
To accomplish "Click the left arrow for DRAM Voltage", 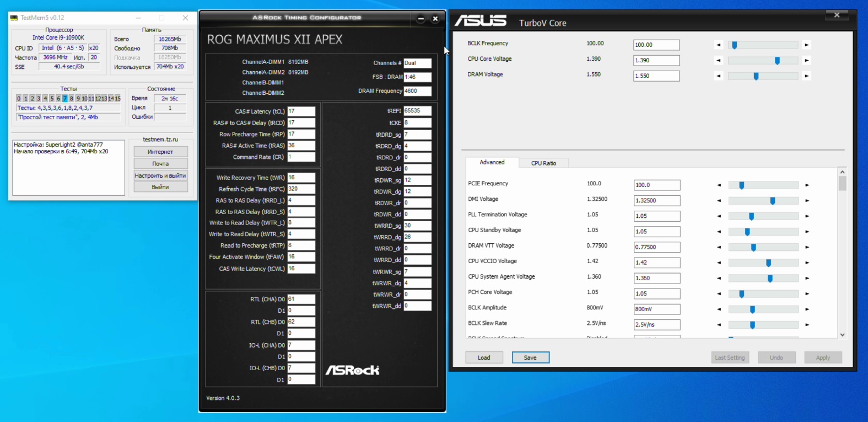I will (x=718, y=76).
